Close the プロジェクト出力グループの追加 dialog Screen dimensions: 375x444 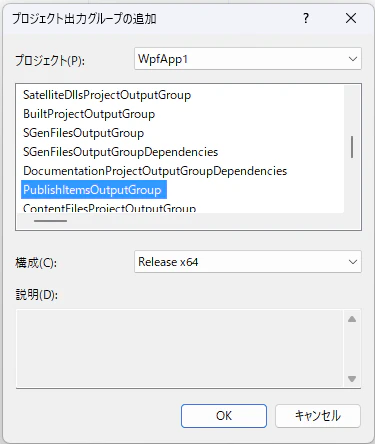pos(351,18)
